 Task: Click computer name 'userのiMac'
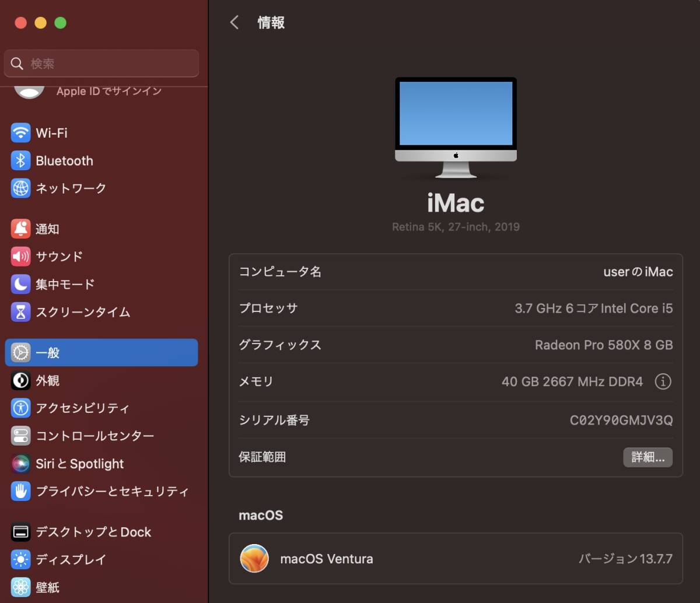[638, 272]
